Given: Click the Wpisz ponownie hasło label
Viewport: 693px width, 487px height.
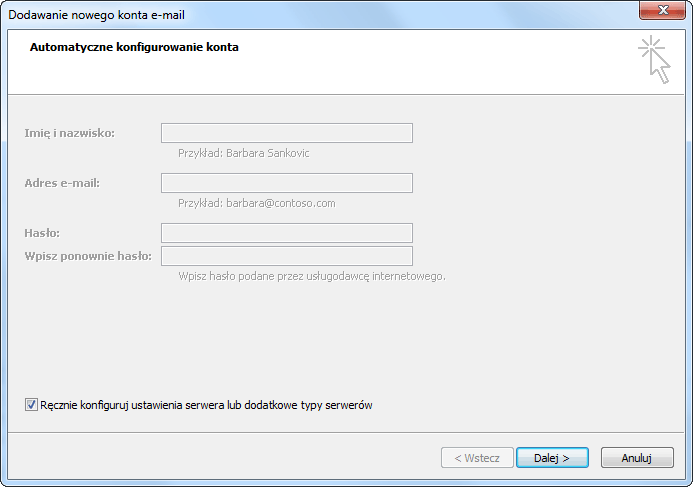Looking at the screenshot, I should pyautogui.click(x=88, y=256).
